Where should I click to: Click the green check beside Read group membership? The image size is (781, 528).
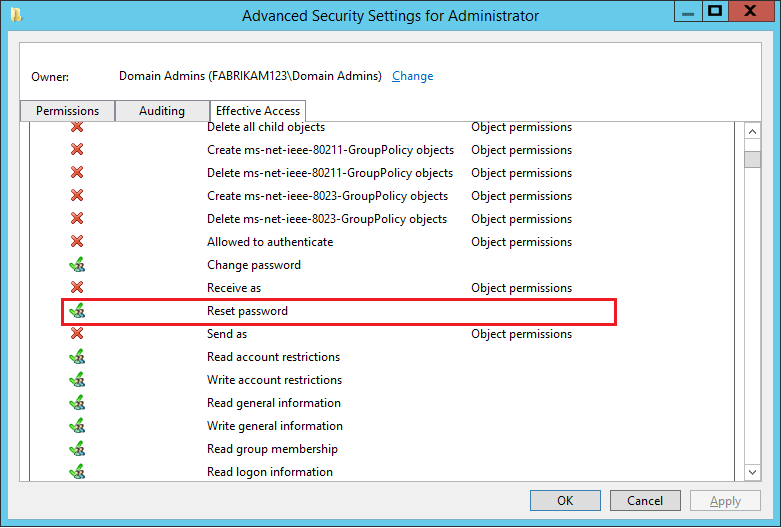[77, 449]
